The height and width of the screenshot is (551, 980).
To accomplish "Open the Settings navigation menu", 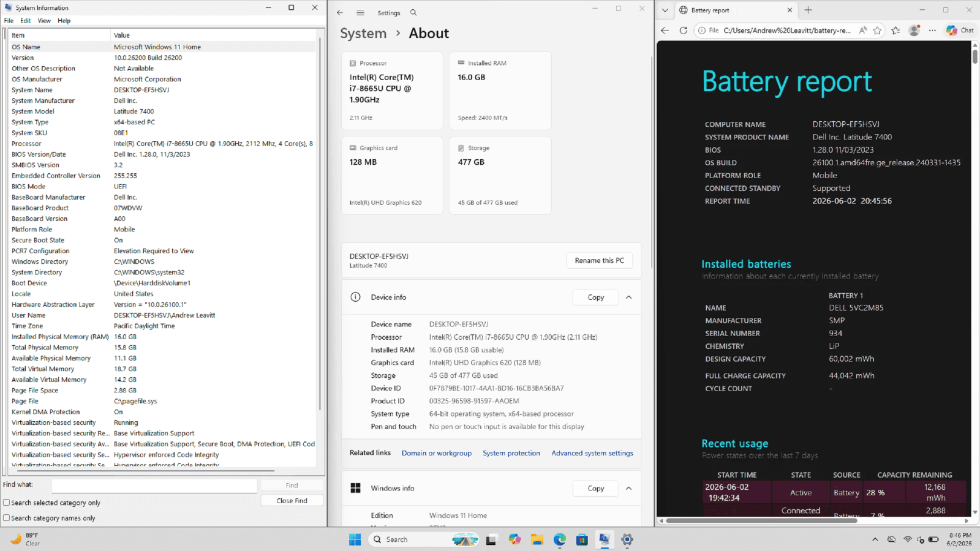I will pos(360,12).
